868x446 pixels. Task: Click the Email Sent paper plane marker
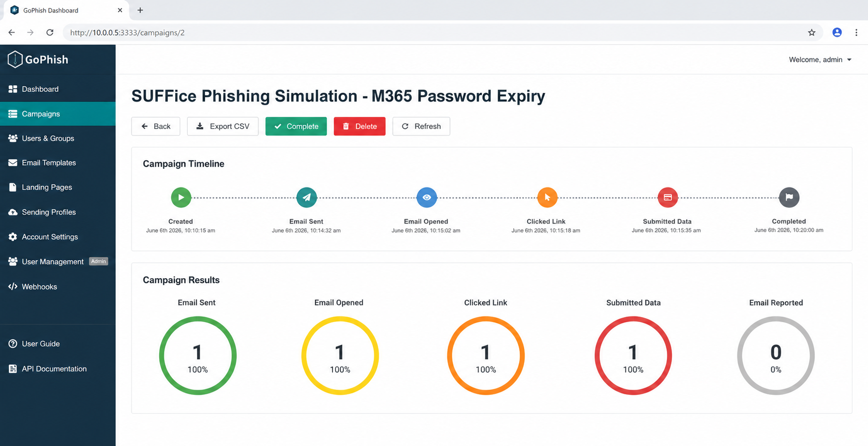point(307,197)
